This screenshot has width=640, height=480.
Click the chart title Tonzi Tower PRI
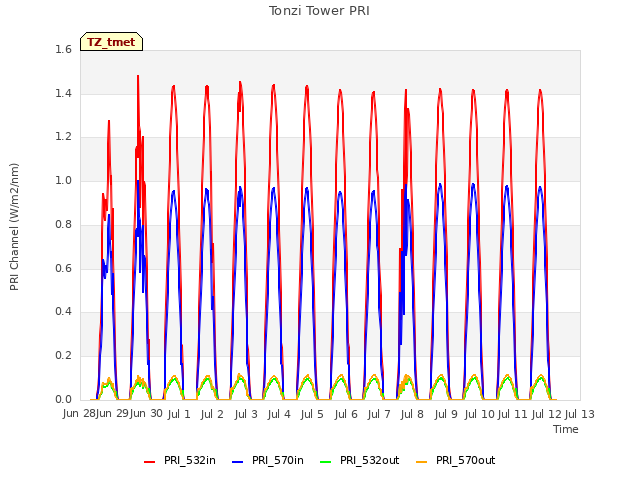(x=319, y=11)
